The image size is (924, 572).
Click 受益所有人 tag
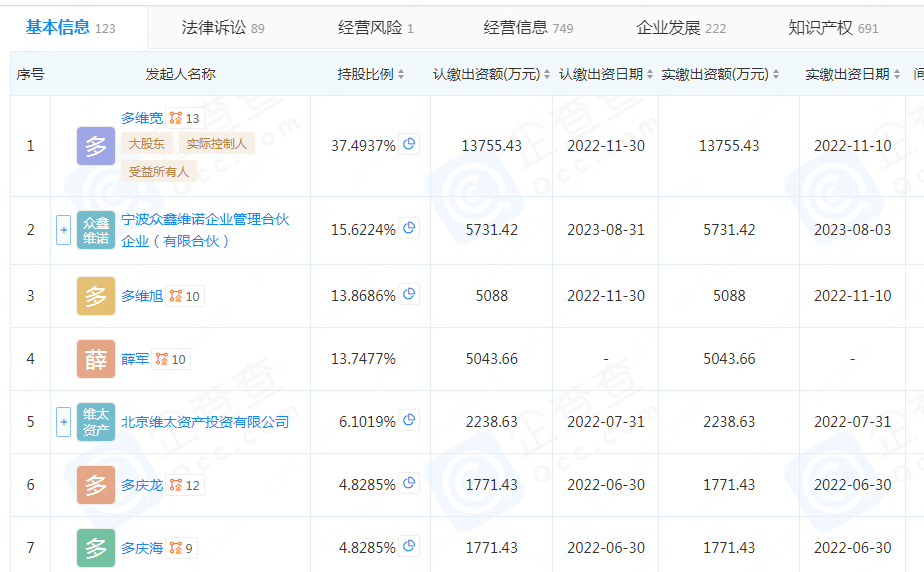[159, 171]
